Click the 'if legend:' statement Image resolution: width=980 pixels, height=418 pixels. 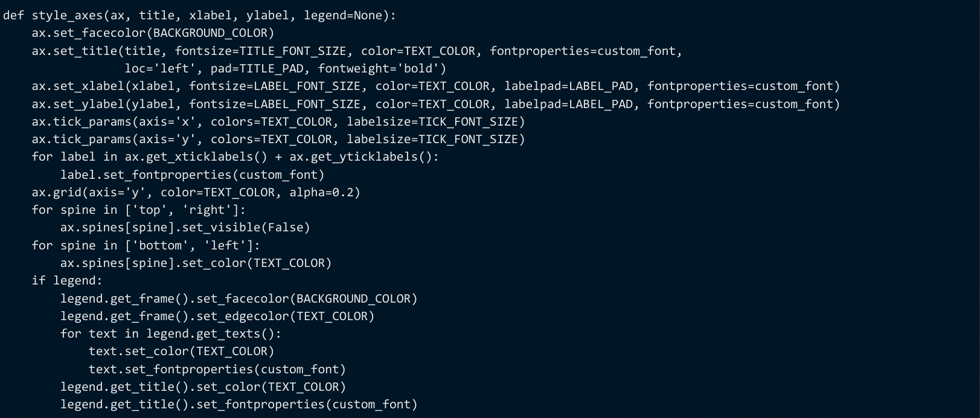point(67,281)
